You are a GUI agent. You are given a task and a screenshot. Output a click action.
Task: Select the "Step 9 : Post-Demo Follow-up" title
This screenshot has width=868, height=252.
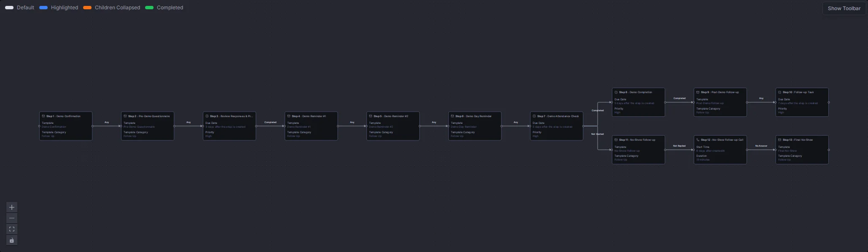(x=720, y=92)
